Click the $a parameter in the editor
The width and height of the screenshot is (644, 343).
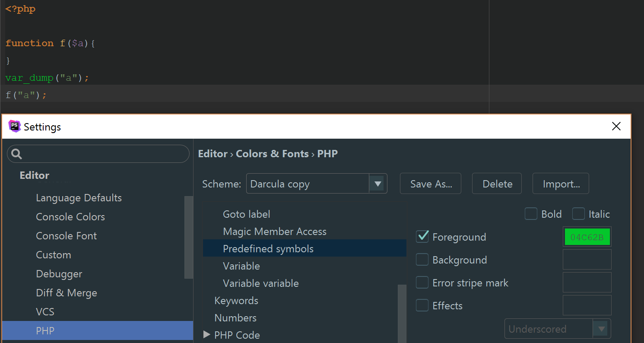78,43
